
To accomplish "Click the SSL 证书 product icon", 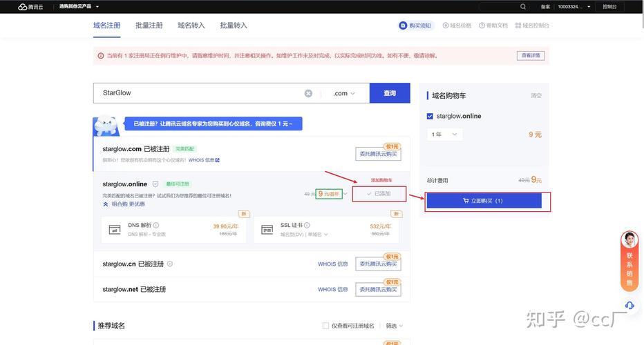I will [267, 230].
